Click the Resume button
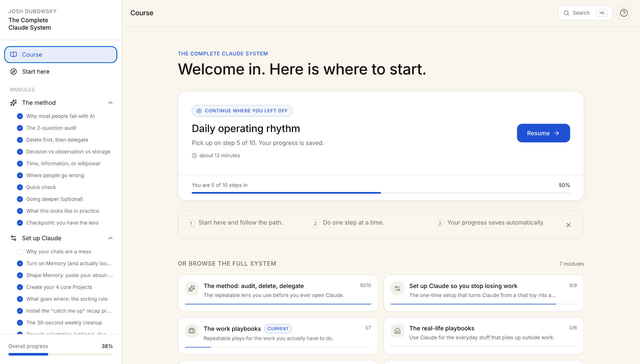The width and height of the screenshot is (640, 364). 543,133
